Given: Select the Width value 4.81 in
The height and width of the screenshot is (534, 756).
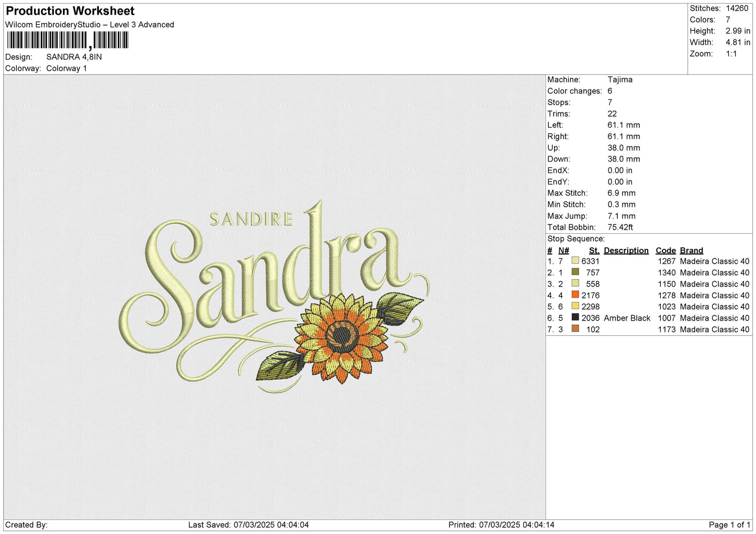Looking at the screenshot, I should (x=738, y=42).
